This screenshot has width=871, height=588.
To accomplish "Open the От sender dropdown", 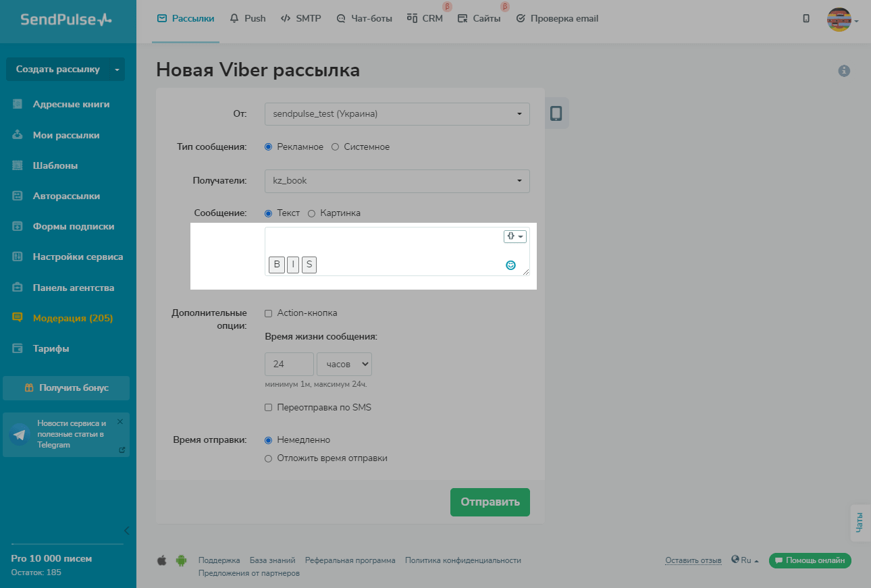I will click(397, 114).
